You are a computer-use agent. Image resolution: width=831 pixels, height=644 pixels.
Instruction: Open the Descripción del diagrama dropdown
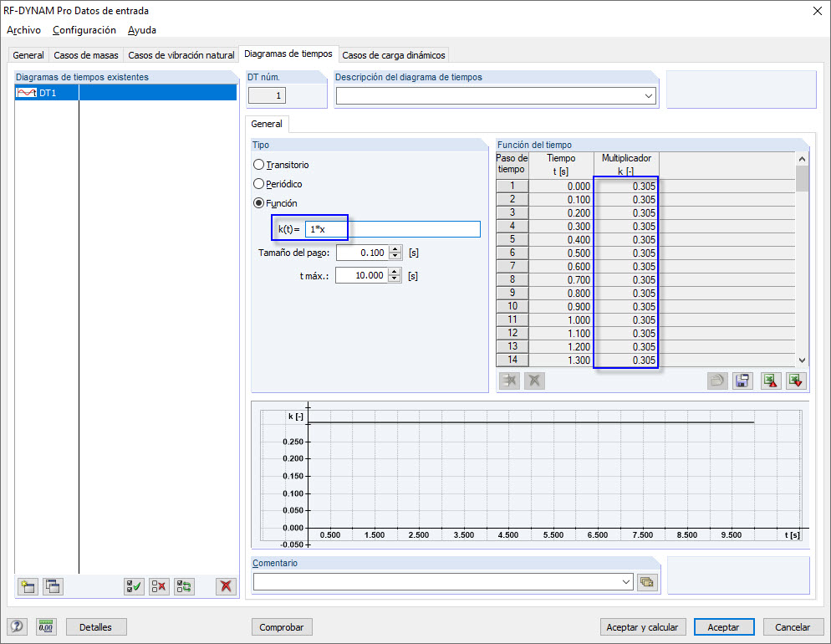[650, 95]
